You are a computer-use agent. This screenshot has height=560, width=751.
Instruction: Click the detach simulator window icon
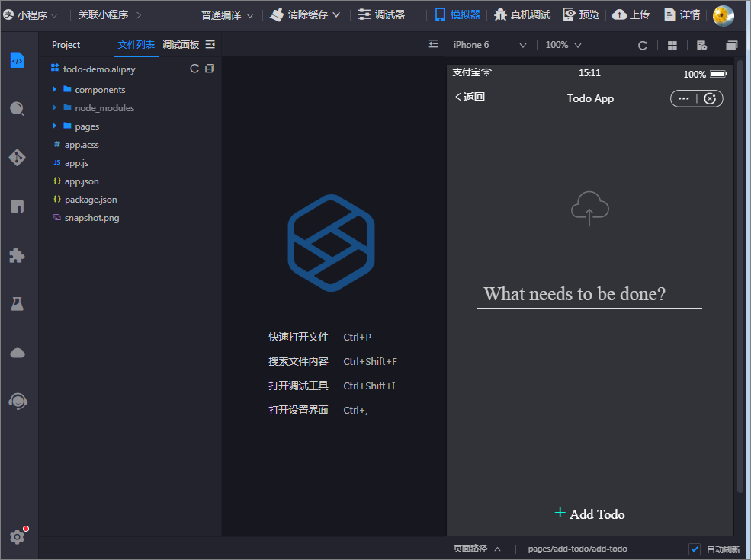(732, 46)
